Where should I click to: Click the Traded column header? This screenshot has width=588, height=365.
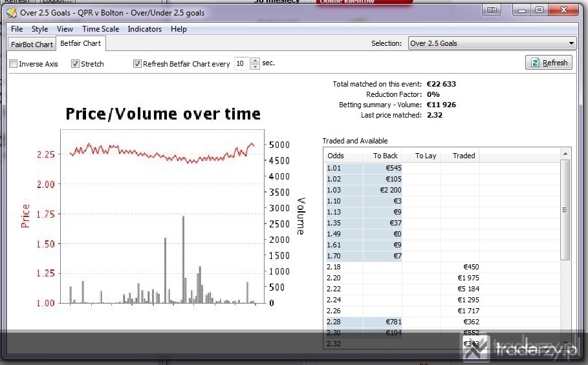click(460, 156)
